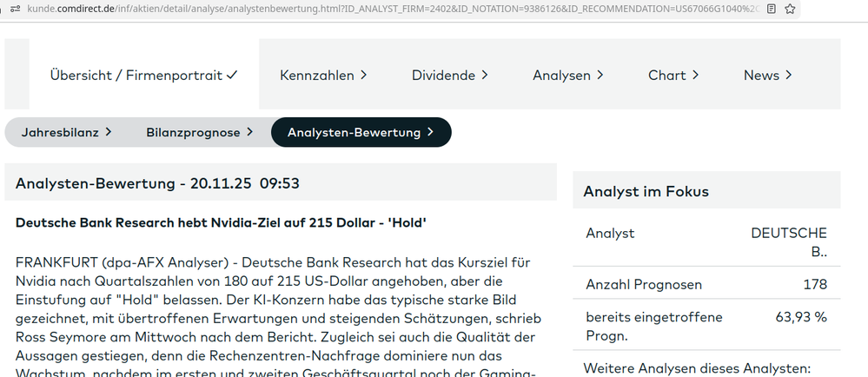Go to the Analysen tab
This screenshot has width=868, height=377.
click(568, 76)
